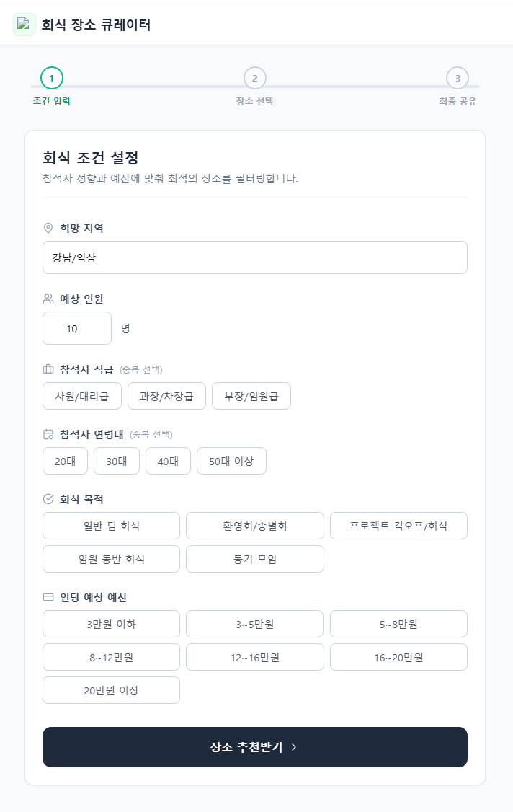Click the check-circle icon beside 회식 목적

(48, 499)
